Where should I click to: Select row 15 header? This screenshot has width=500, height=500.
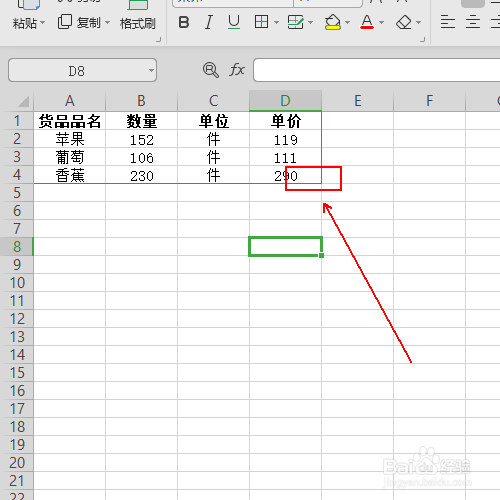point(17,373)
